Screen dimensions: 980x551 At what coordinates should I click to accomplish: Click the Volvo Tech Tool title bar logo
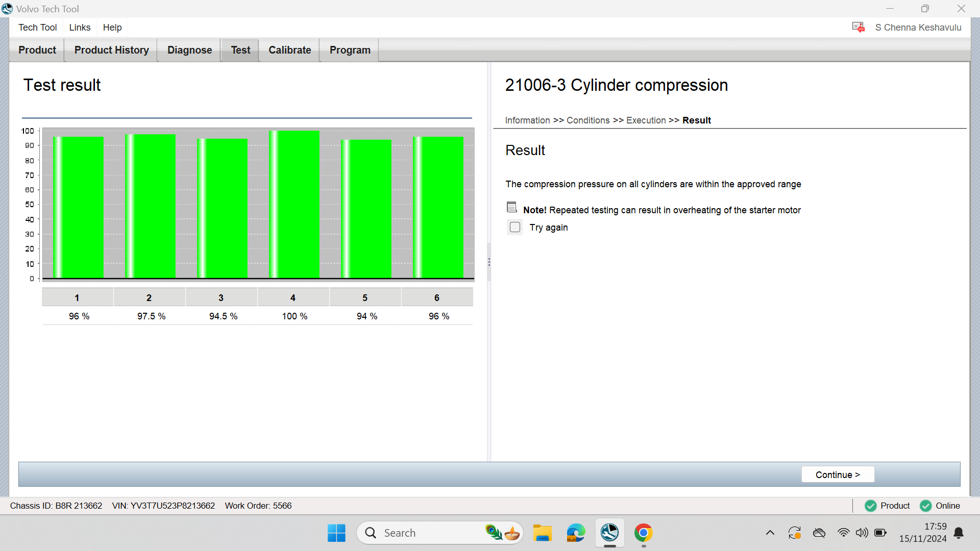(7, 9)
